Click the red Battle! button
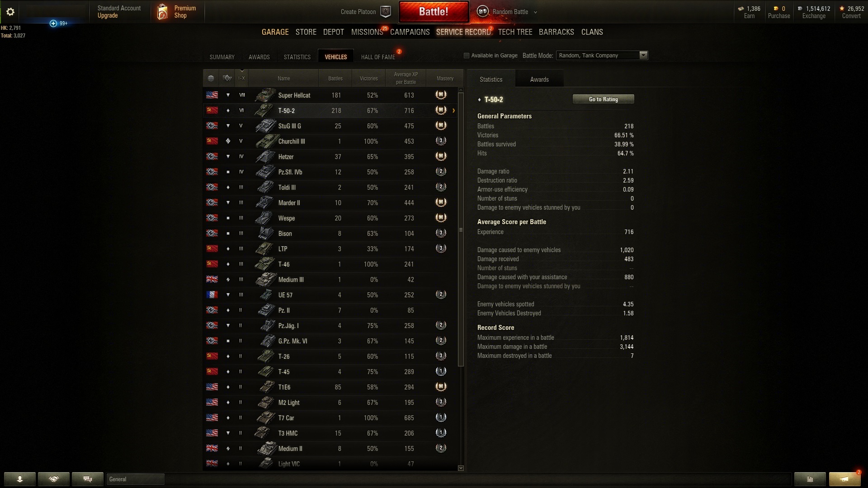This screenshot has width=868, height=488. [x=434, y=12]
